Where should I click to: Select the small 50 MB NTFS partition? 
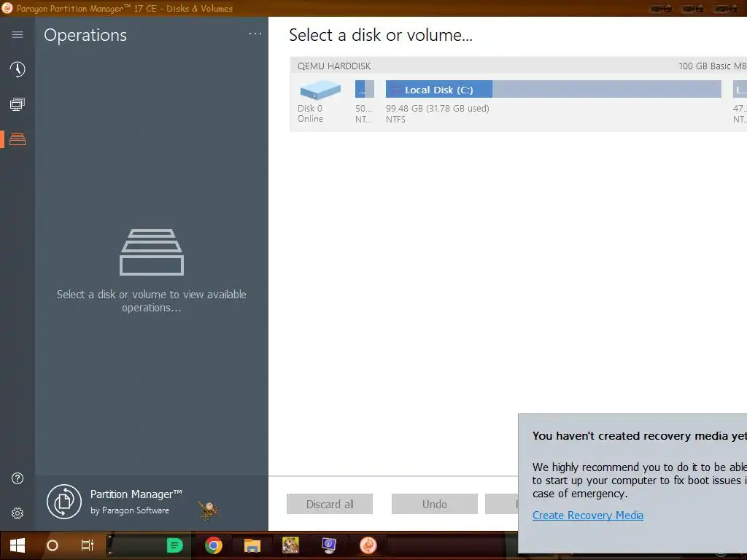click(365, 89)
